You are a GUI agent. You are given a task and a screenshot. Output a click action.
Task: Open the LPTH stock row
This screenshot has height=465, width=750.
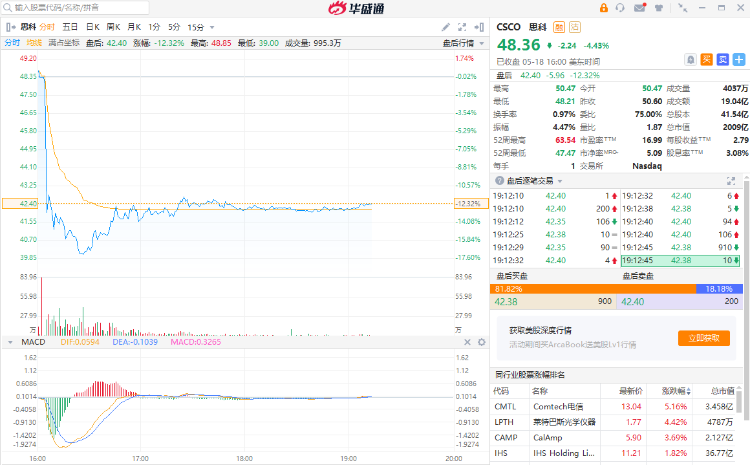click(613, 422)
